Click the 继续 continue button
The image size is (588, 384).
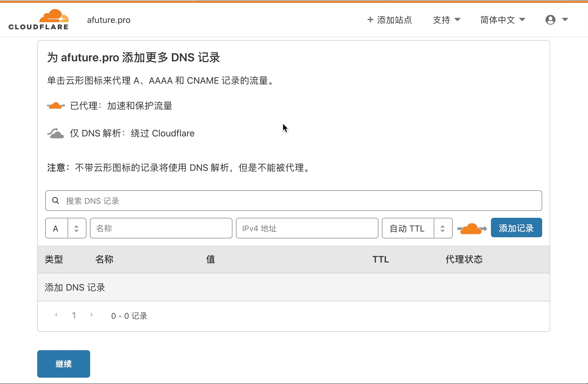point(64,364)
